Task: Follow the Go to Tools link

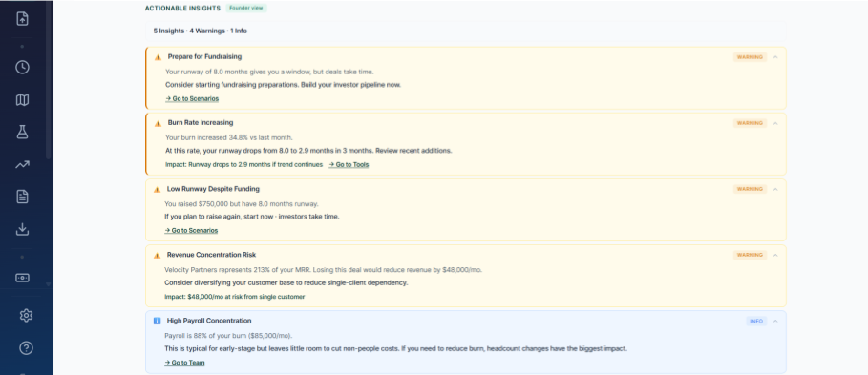Action: pyautogui.click(x=349, y=165)
